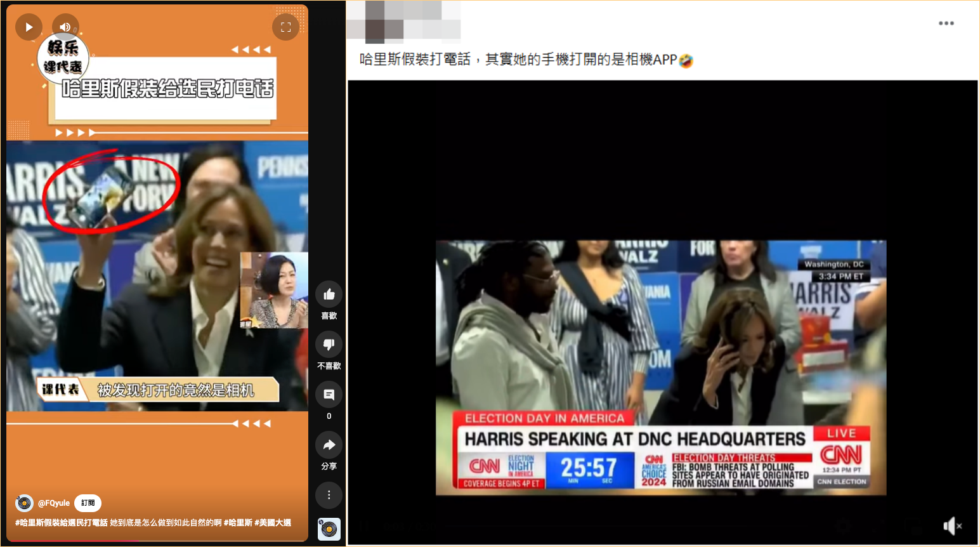This screenshot has width=980, height=547.
Task: Open the #哈里斯 hashtag link
Action: click(238, 523)
